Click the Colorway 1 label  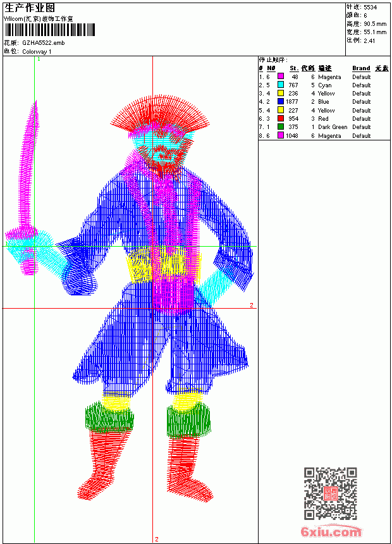click(37, 52)
